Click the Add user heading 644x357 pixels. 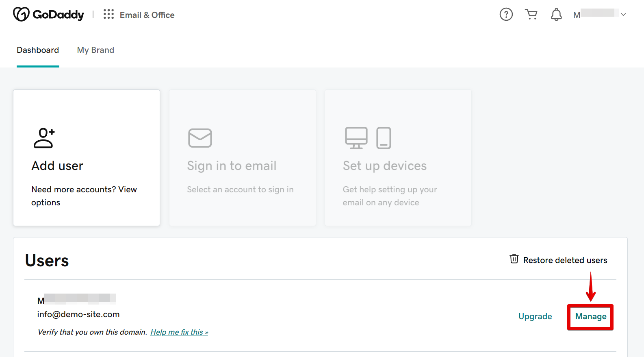point(57,165)
